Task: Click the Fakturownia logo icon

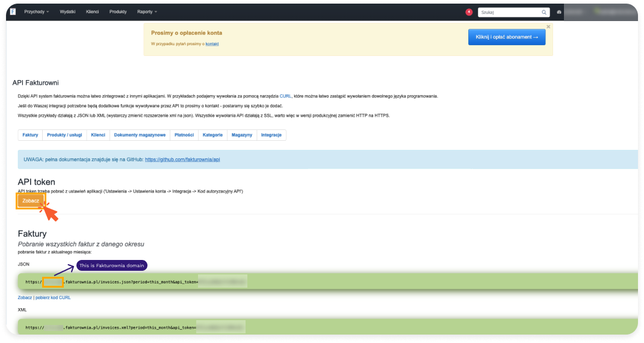Action: click(x=13, y=11)
